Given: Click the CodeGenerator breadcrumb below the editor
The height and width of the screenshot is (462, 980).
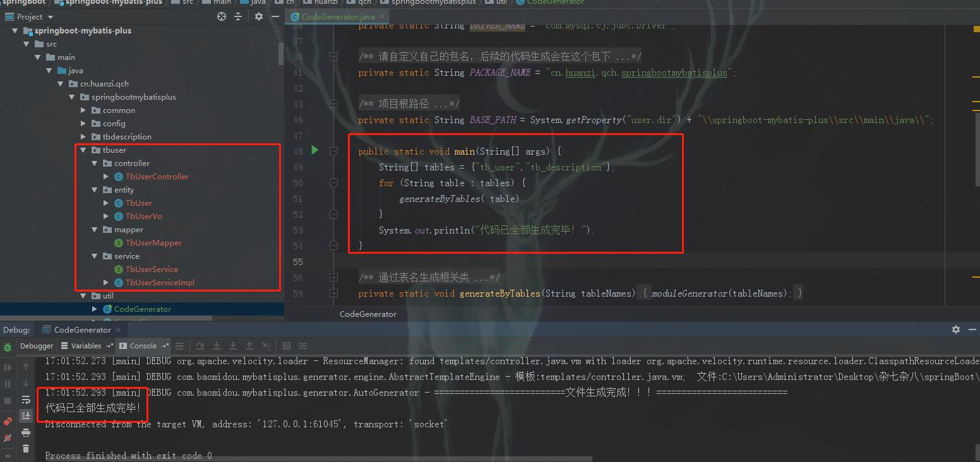Looking at the screenshot, I should pos(368,314).
